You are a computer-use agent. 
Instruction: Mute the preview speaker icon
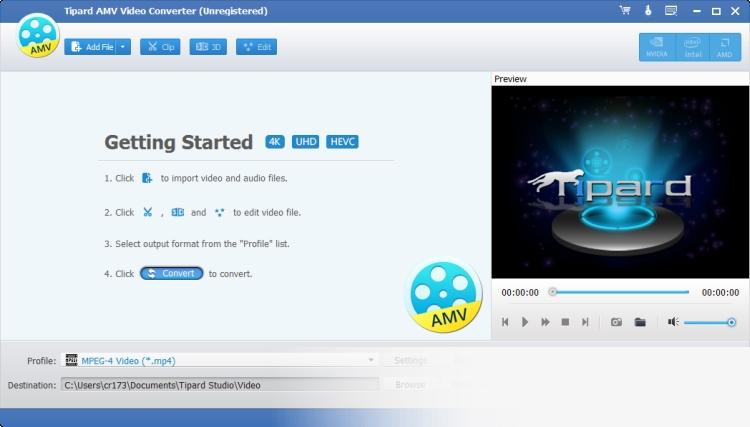point(673,322)
